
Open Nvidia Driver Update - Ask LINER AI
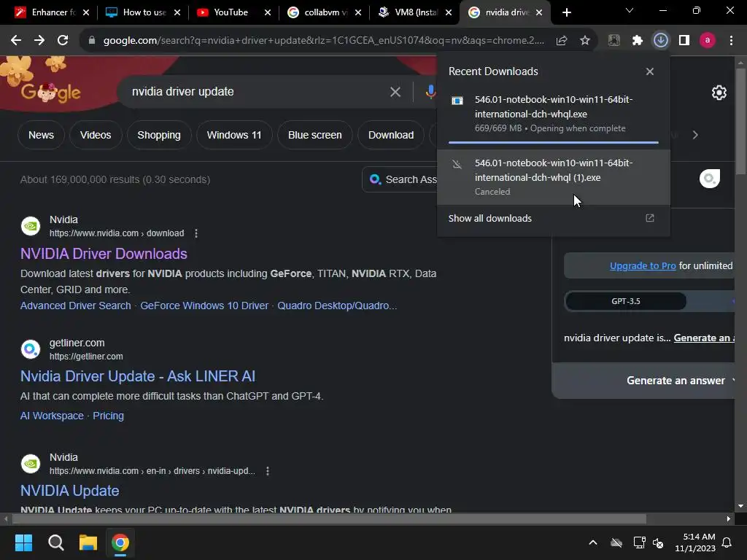tap(138, 376)
